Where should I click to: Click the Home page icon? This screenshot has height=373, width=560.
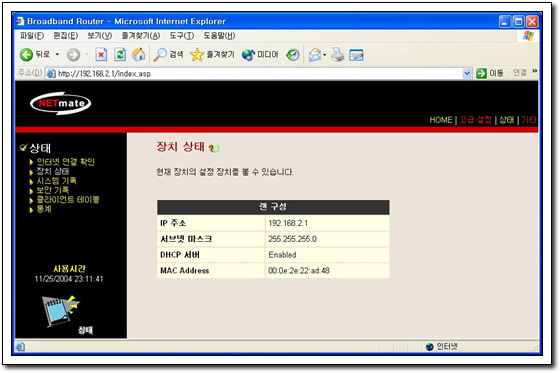pos(139,55)
